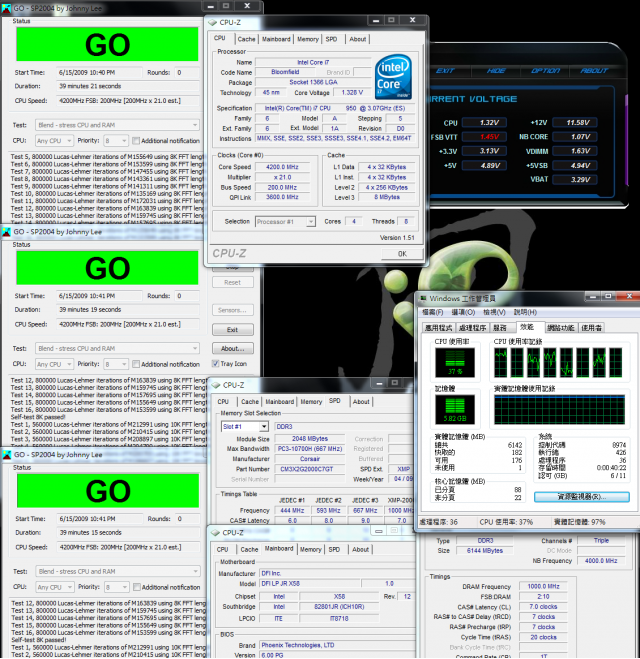The height and width of the screenshot is (659, 640).
Task: Toggle Additional notification in top SP2004 window
Action: point(136,140)
